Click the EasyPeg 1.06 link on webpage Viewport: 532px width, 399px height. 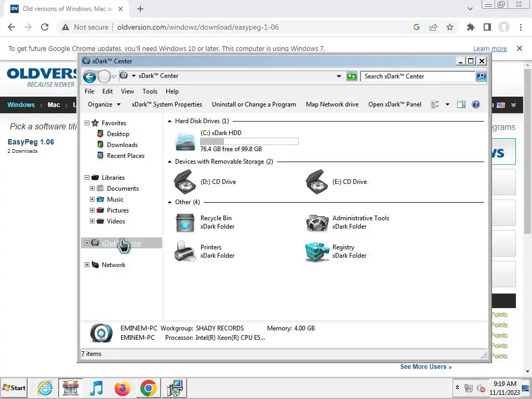coord(31,142)
